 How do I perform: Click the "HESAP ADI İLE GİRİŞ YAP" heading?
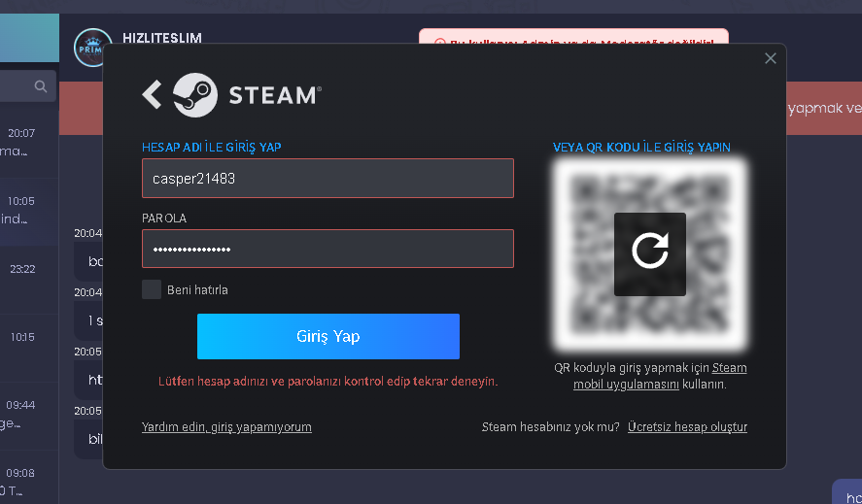[x=212, y=148]
